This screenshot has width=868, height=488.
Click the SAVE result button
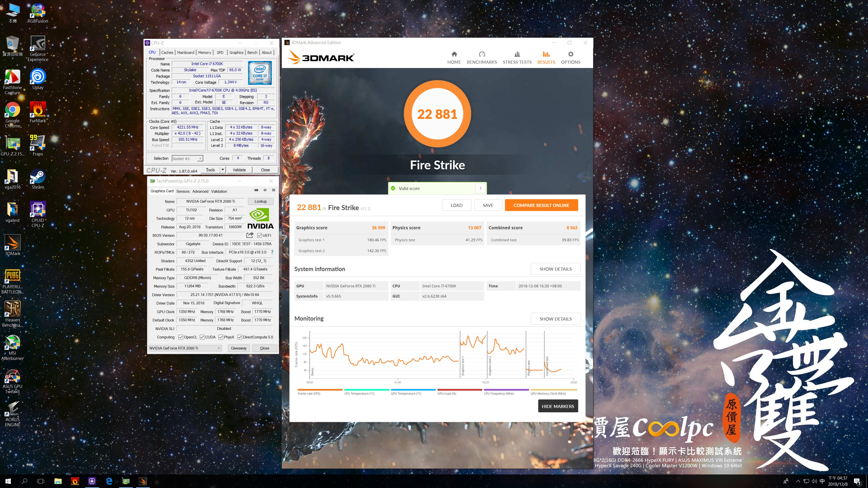tap(488, 205)
